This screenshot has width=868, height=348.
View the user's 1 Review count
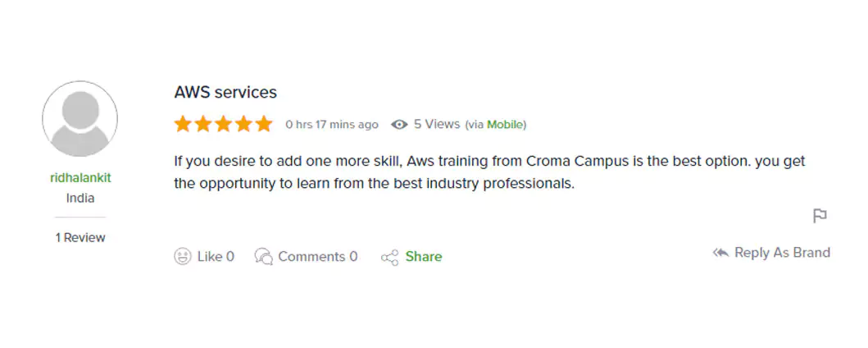point(80,238)
